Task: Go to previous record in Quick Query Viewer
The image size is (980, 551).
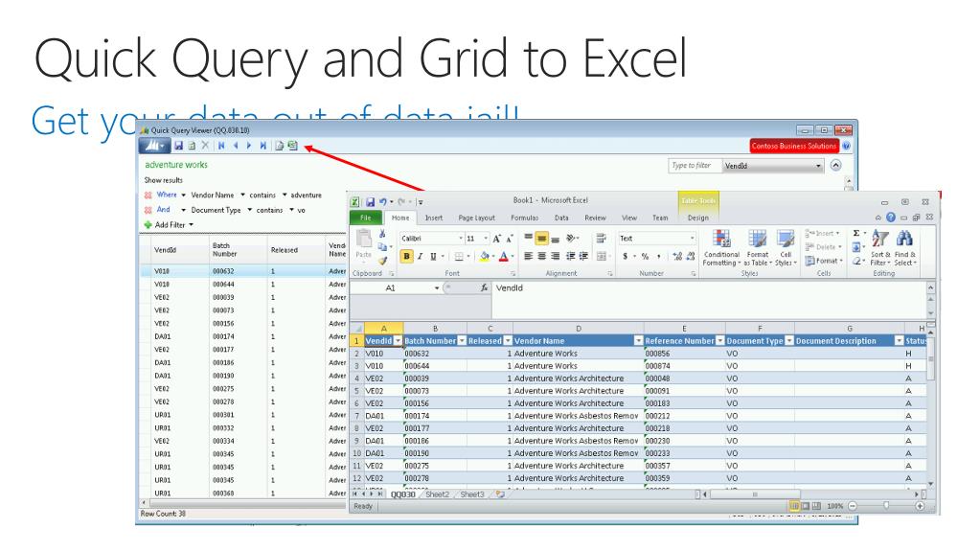Action: [236, 146]
